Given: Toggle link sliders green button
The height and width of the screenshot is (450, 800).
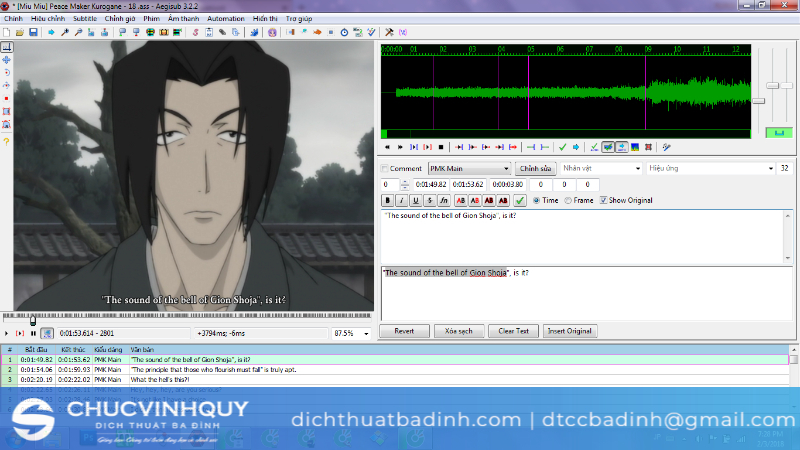Looking at the screenshot, I should pyautogui.click(x=779, y=133).
